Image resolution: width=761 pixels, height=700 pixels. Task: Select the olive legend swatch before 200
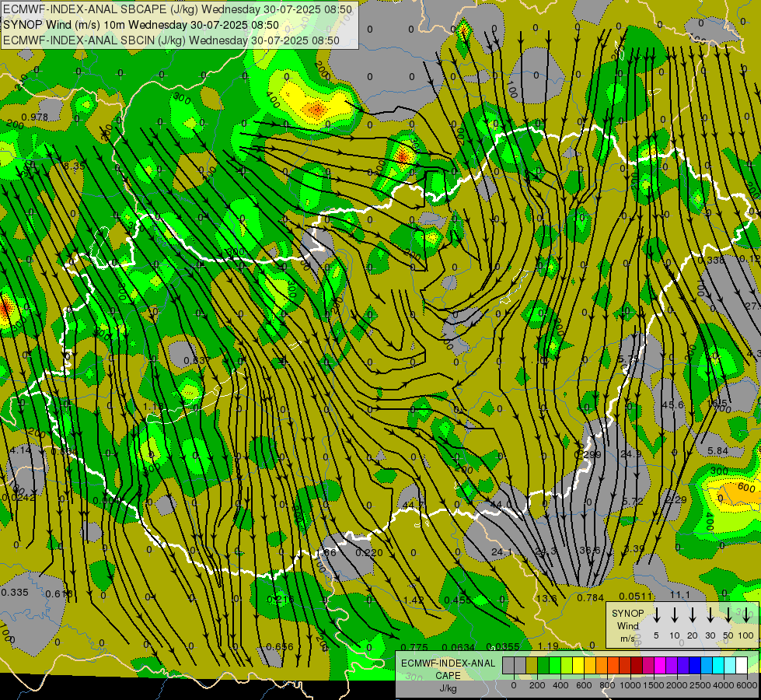click(x=532, y=665)
